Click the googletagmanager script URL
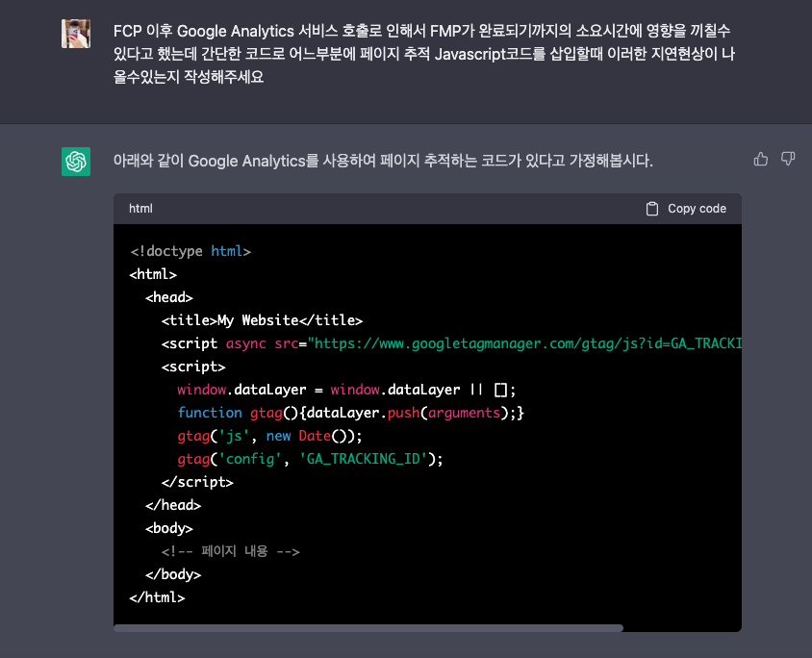The width and height of the screenshot is (812, 658). [x=524, y=343]
